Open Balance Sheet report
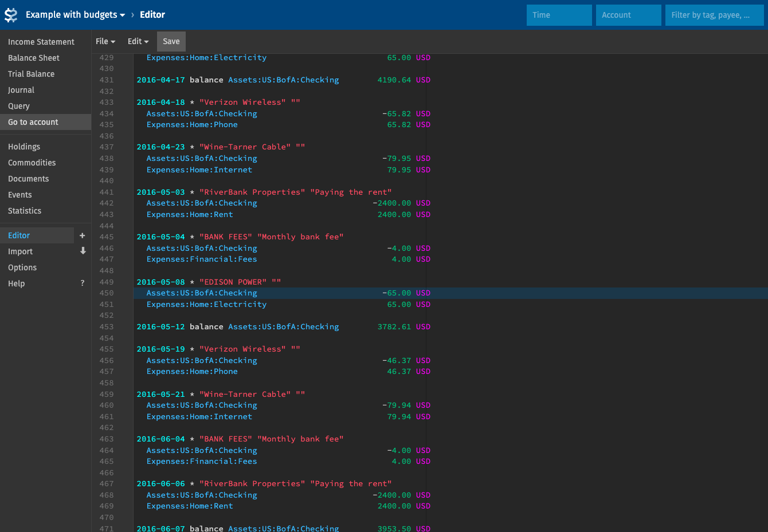This screenshot has width=768, height=532. click(34, 58)
